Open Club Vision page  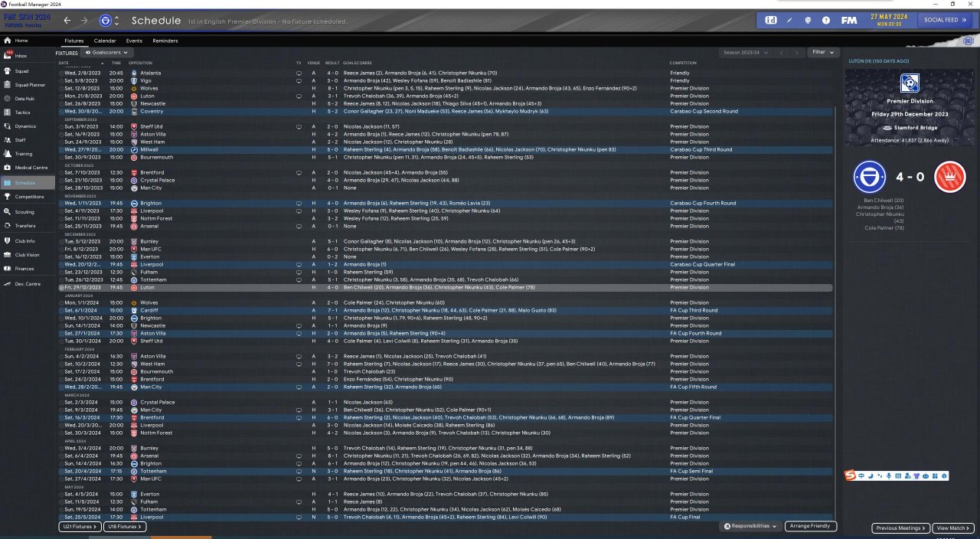[28, 254]
